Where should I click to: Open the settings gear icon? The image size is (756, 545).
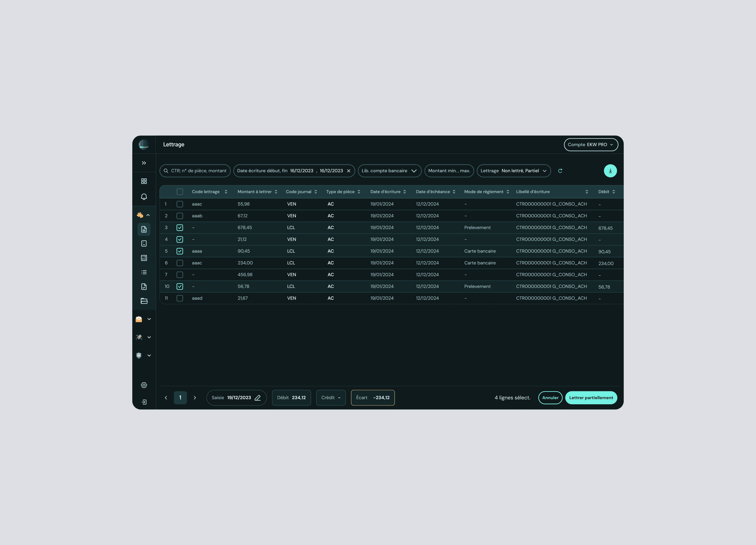144,385
